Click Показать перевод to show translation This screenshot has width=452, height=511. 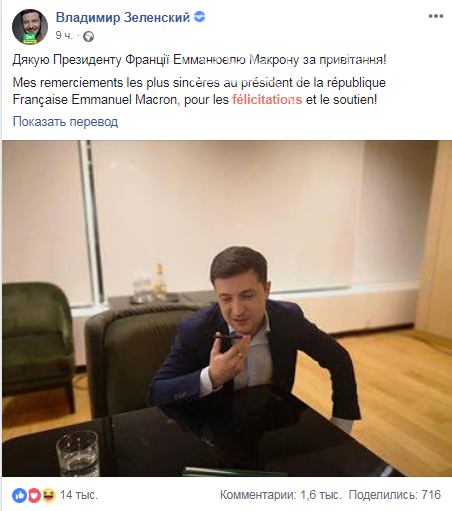coord(65,122)
